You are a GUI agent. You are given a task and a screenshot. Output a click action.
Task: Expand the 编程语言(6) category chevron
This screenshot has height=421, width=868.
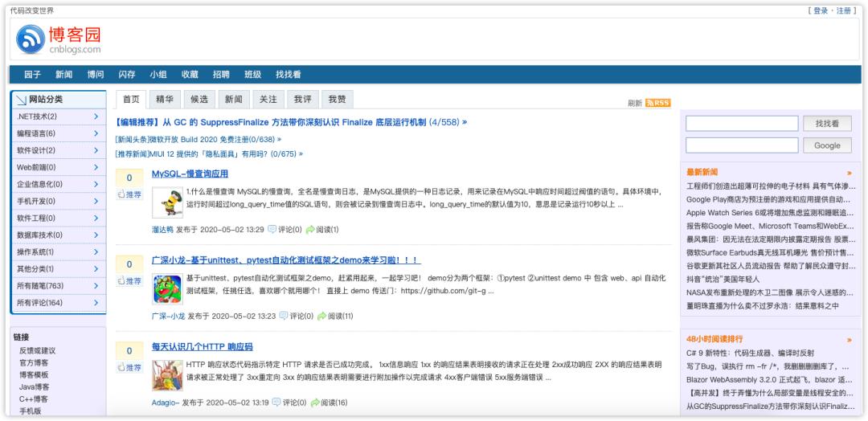click(96, 133)
